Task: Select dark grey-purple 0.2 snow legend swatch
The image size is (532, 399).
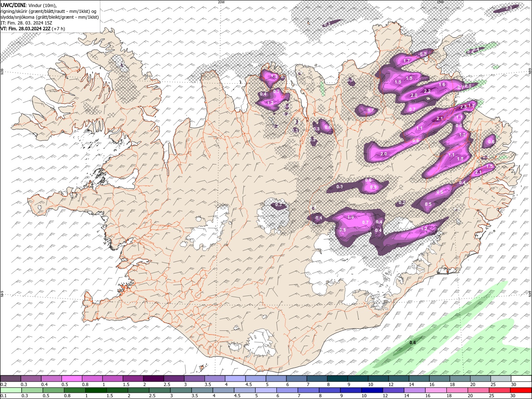Action: (x=10, y=379)
